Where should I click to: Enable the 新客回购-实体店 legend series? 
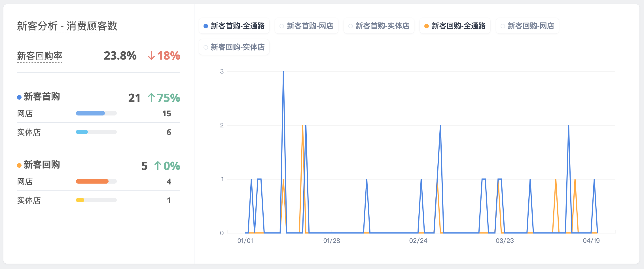click(x=234, y=47)
